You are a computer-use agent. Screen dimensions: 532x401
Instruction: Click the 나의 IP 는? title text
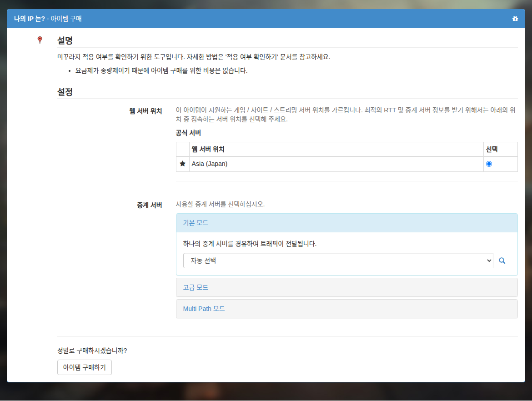(x=30, y=19)
